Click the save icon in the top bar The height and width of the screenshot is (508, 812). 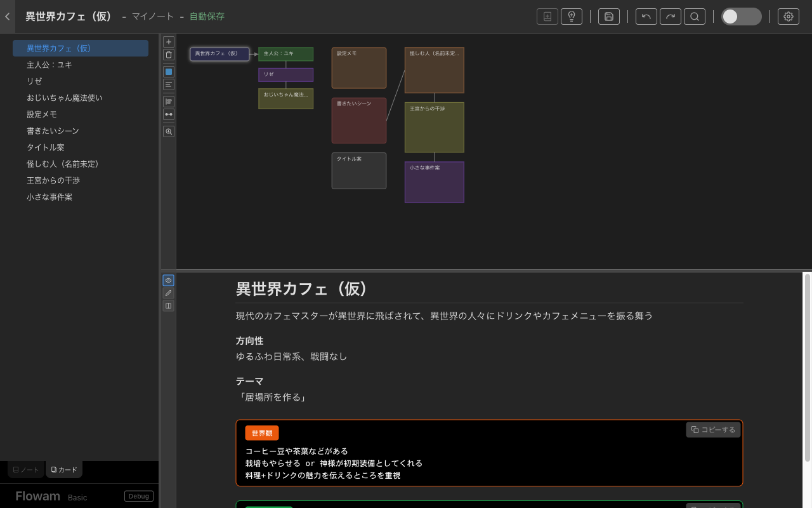coord(608,17)
